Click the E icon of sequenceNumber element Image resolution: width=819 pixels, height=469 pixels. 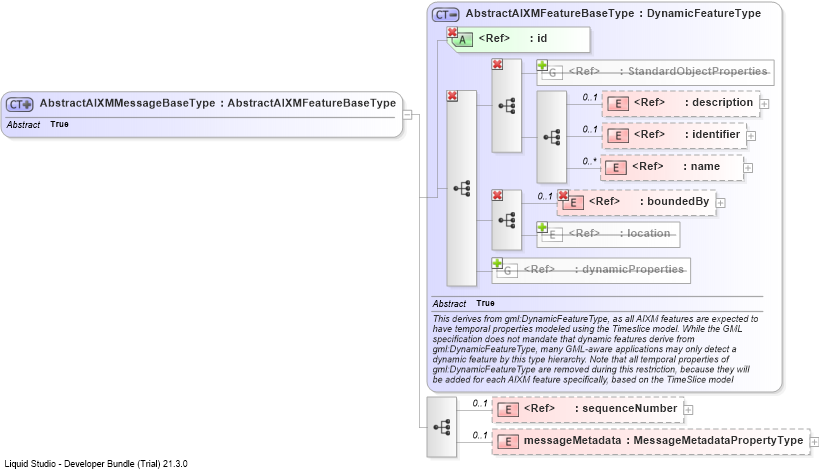(x=508, y=410)
